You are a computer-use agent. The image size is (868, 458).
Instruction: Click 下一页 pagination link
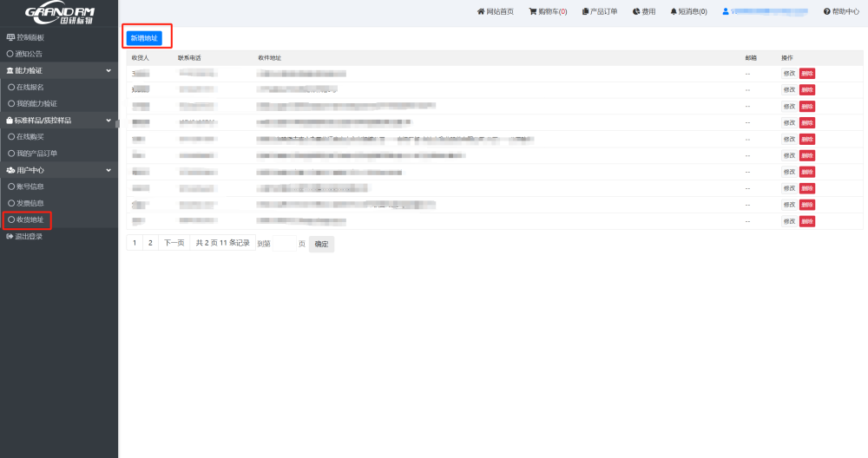click(x=174, y=243)
